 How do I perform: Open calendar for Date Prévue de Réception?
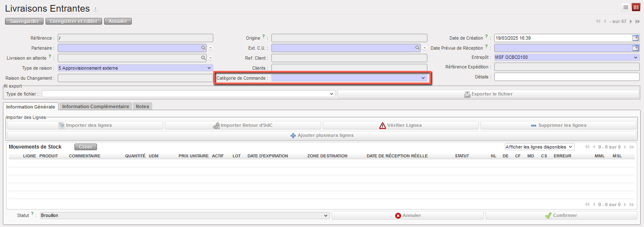pyautogui.click(x=635, y=48)
